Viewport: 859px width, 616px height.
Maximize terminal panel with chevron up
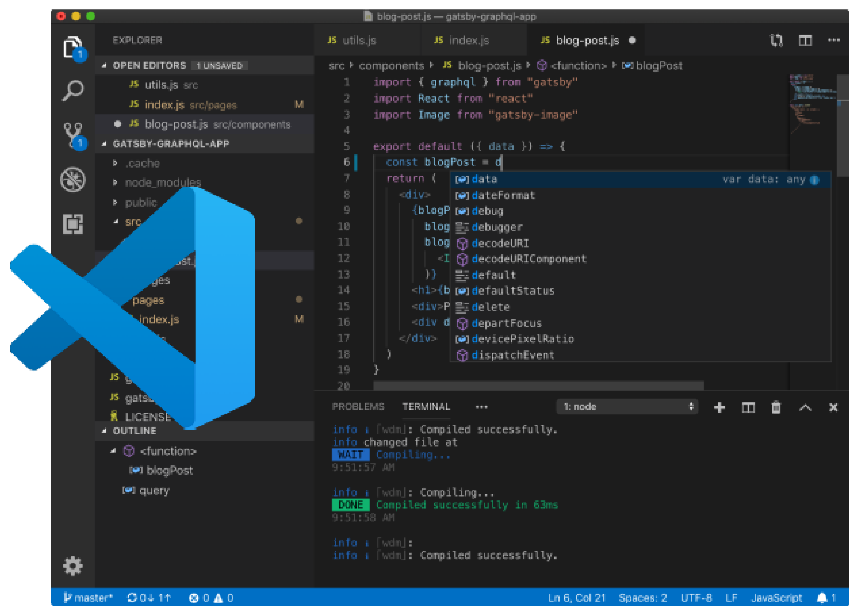pyautogui.click(x=805, y=407)
